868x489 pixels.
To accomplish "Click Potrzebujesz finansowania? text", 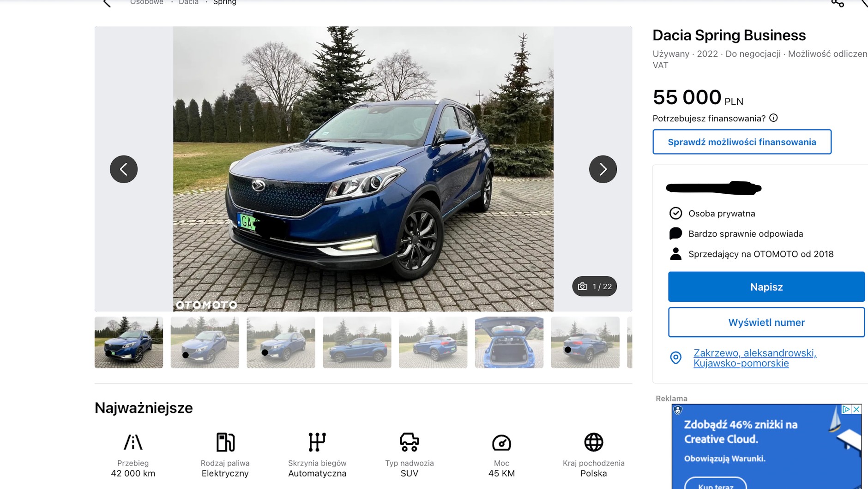I will point(709,119).
